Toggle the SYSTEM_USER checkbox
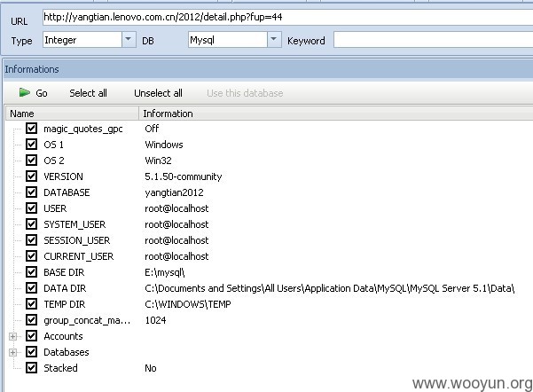 pyautogui.click(x=32, y=224)
